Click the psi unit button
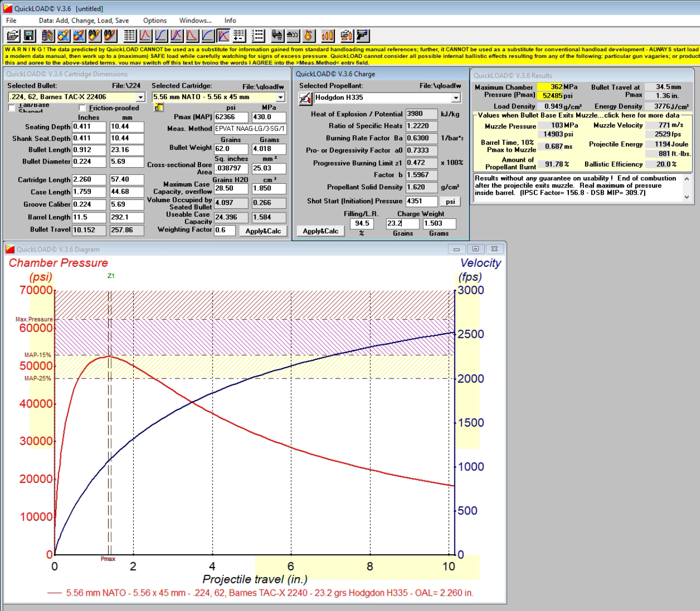 [x=450, y=202]
